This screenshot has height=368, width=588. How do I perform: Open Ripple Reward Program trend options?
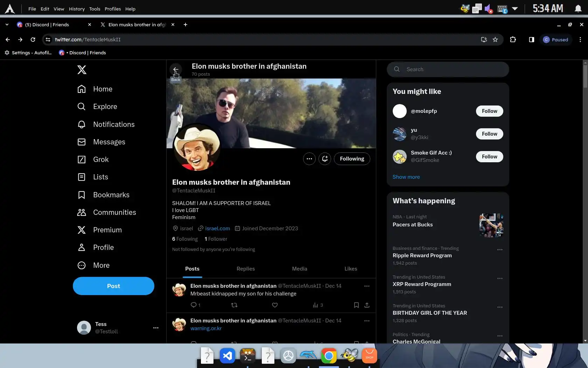[500, 250]
